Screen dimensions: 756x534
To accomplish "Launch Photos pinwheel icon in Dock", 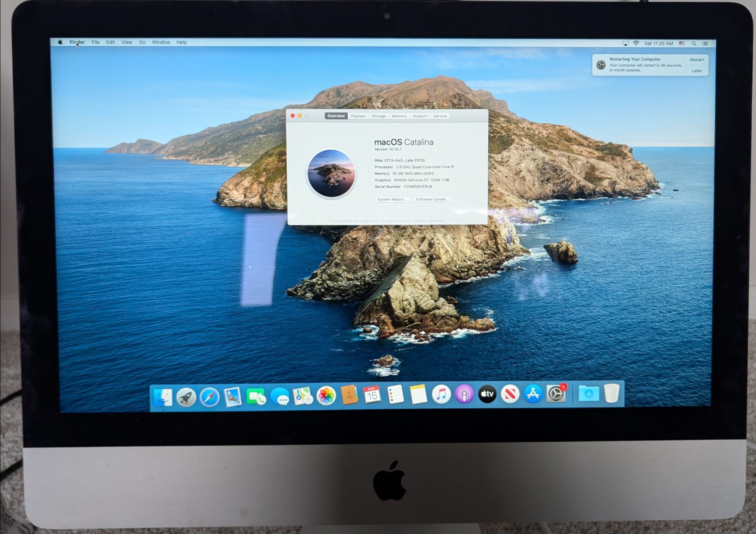I will pyautogui.click(x=326, y=395).
